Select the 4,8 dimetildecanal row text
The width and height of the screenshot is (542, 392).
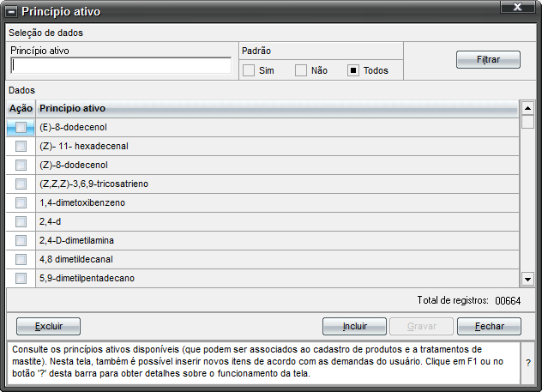tap(76, 259)
